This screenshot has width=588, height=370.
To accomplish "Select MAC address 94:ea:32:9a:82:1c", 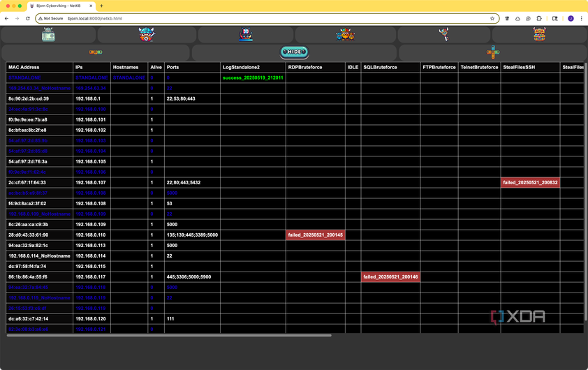I will (x=39, y=246).
